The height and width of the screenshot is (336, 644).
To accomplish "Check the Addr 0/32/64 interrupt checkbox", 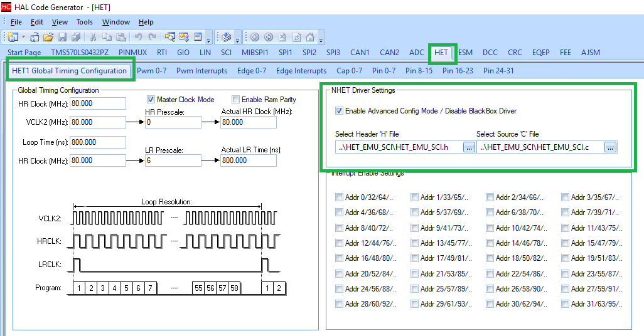I will click(x=340, y=197).
